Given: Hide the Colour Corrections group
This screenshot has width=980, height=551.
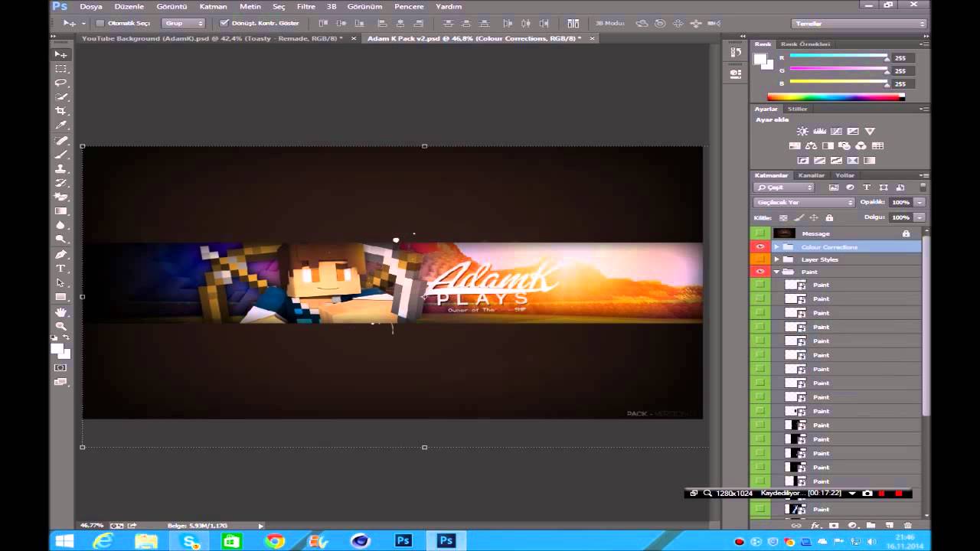Looking at the screenshot, I should point(760,247).
